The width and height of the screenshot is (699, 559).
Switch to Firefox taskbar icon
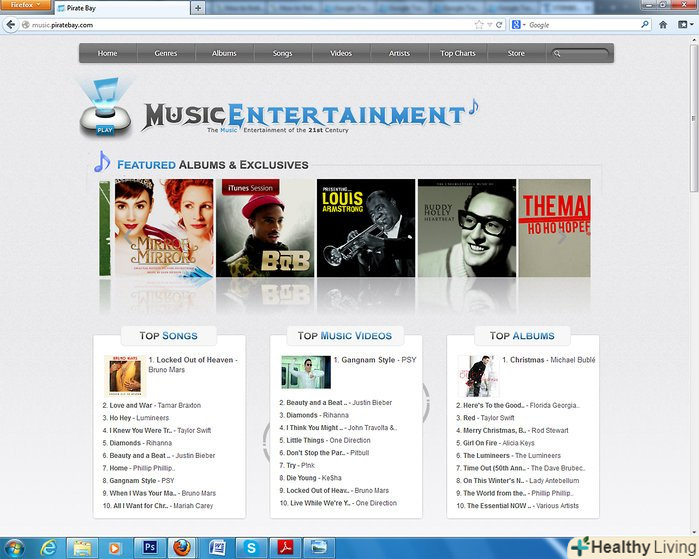tap(182, 548)
